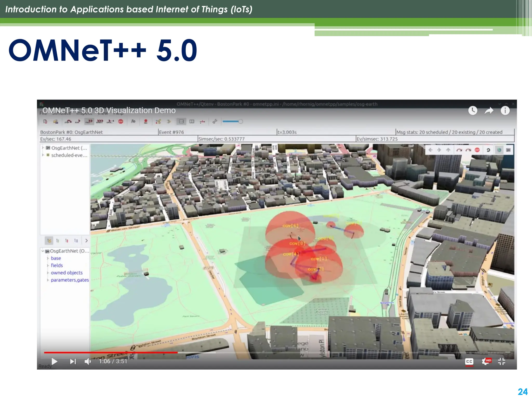The width and height of the screenshot is (532, 399).
Task: Expand the fields group
Action: coord(48,265)
